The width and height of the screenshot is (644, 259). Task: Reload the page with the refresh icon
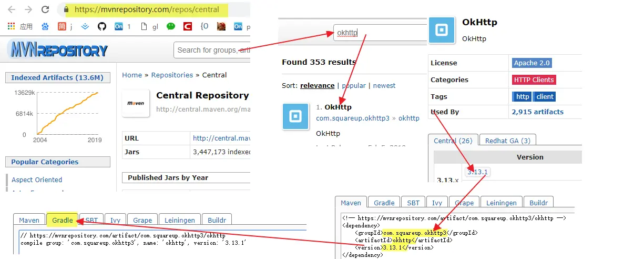[45, 9]
